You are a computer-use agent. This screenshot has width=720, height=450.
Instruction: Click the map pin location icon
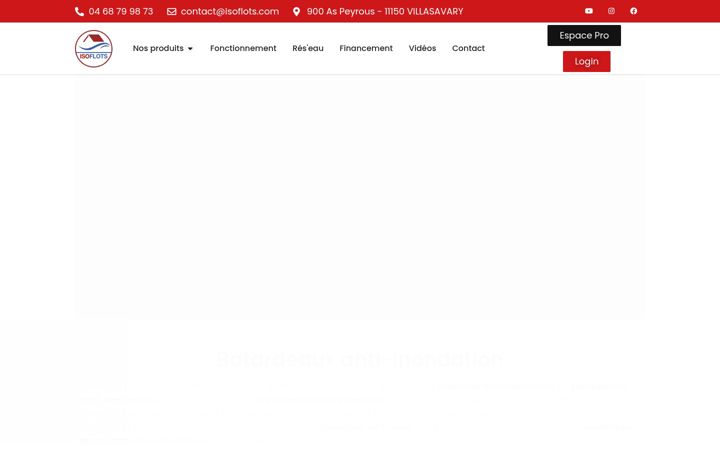(x=297, y=11)
